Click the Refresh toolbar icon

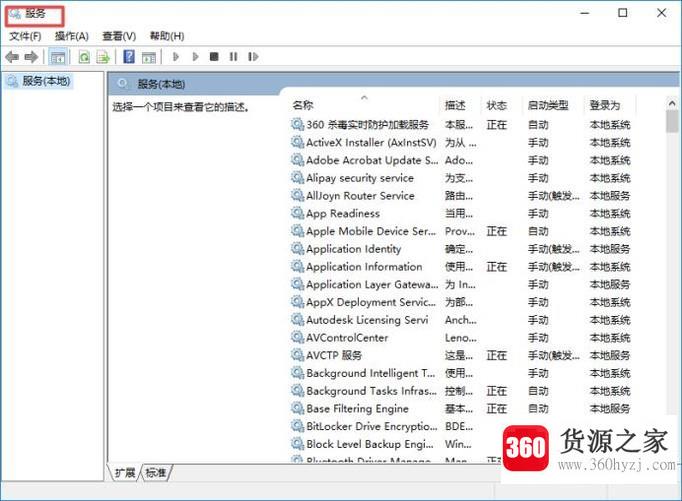click(84, 57)
